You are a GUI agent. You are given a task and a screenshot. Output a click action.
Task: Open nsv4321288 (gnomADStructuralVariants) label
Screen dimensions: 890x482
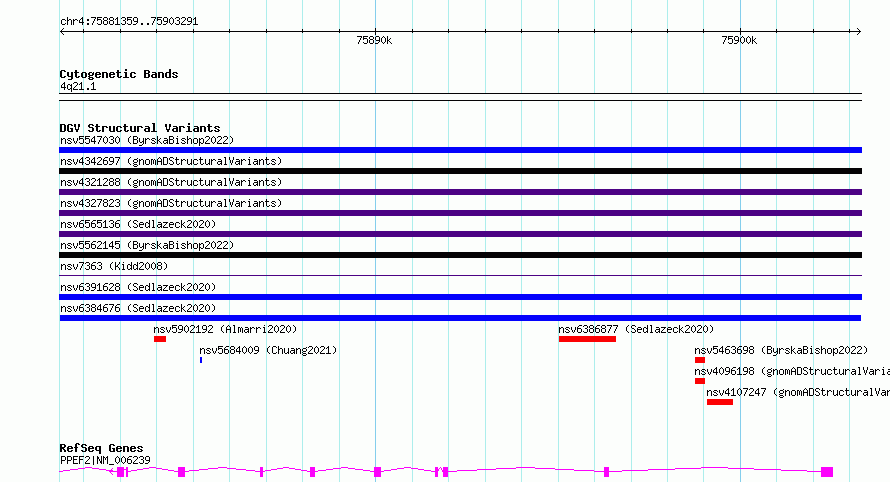171,182
